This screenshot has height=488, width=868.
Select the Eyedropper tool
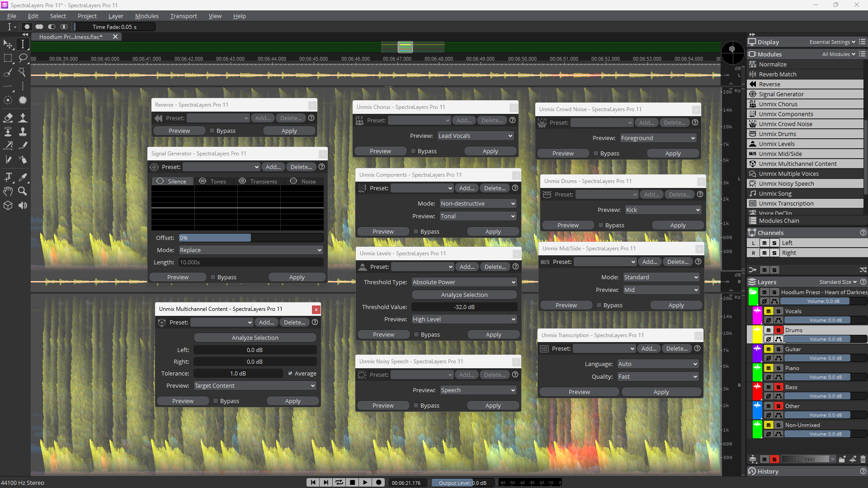[23, 177]
